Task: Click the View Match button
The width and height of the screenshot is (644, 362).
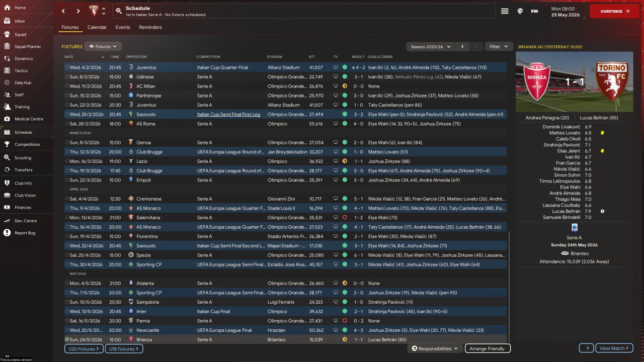Action: point(614,348)
